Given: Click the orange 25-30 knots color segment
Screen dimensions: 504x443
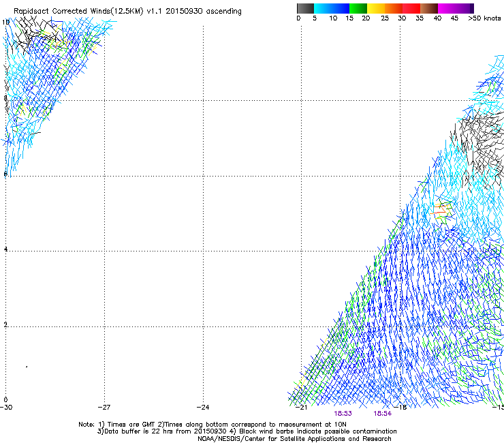Looking at the screenshot, I should (x=394, y=8).
